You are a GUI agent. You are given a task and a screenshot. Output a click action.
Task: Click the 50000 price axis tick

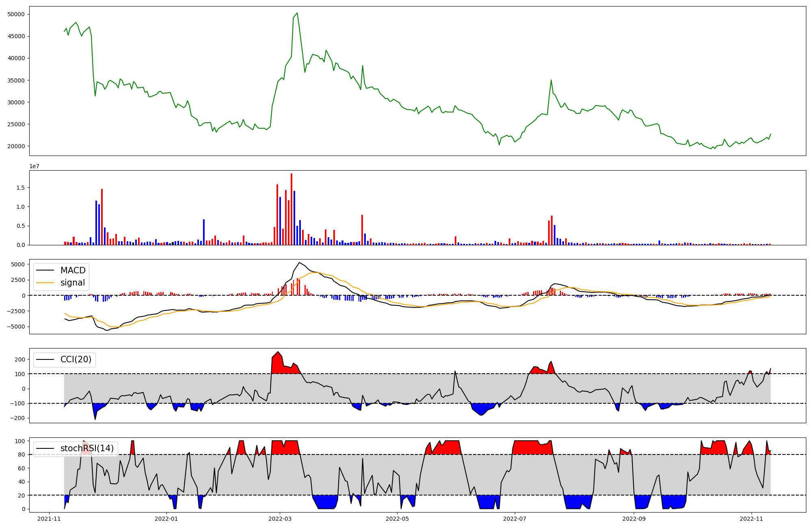[16, 14]
